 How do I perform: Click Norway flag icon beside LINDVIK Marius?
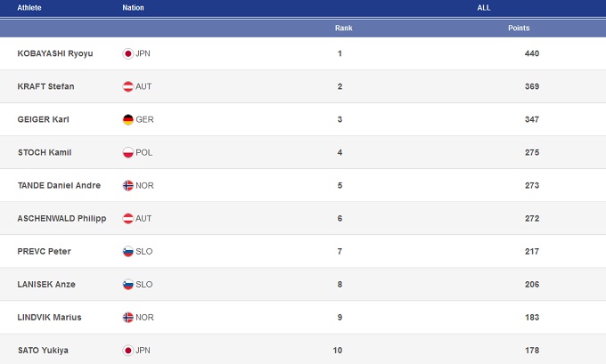click(127, 317)
